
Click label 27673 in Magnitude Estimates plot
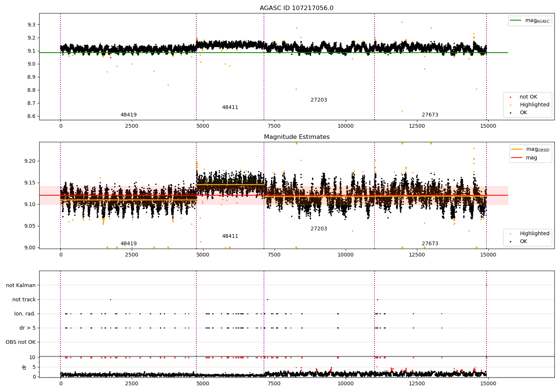click(430, 244)
